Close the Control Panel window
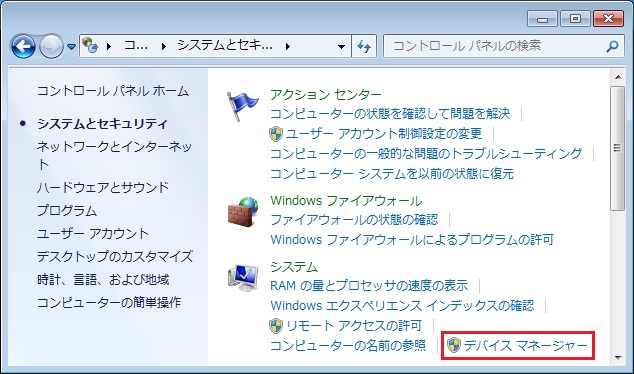 [x=608, y=19]
